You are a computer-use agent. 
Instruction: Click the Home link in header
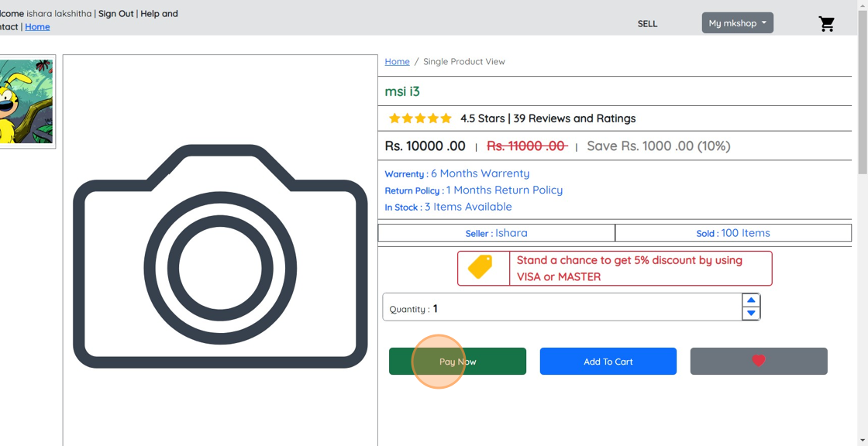tap(37, 26)
